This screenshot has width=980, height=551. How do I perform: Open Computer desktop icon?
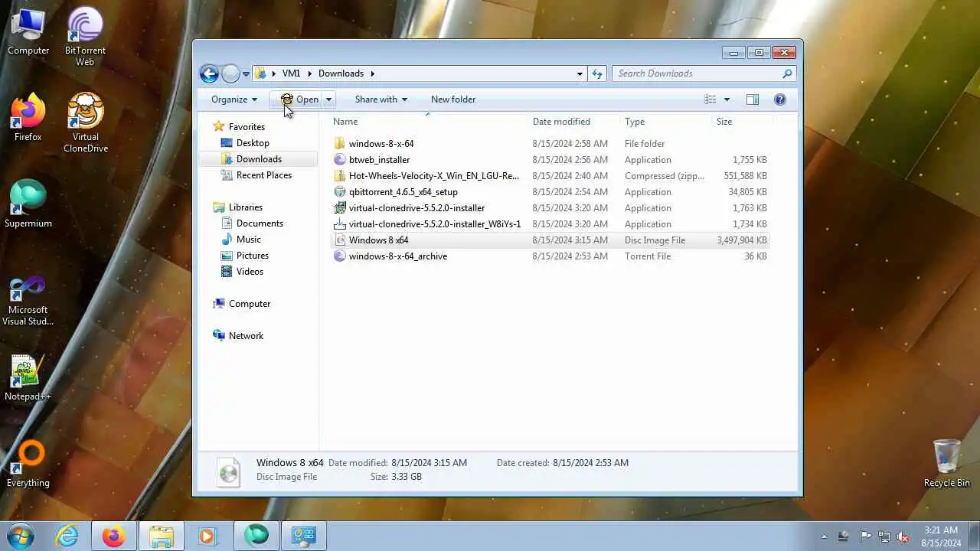point(28,32)
